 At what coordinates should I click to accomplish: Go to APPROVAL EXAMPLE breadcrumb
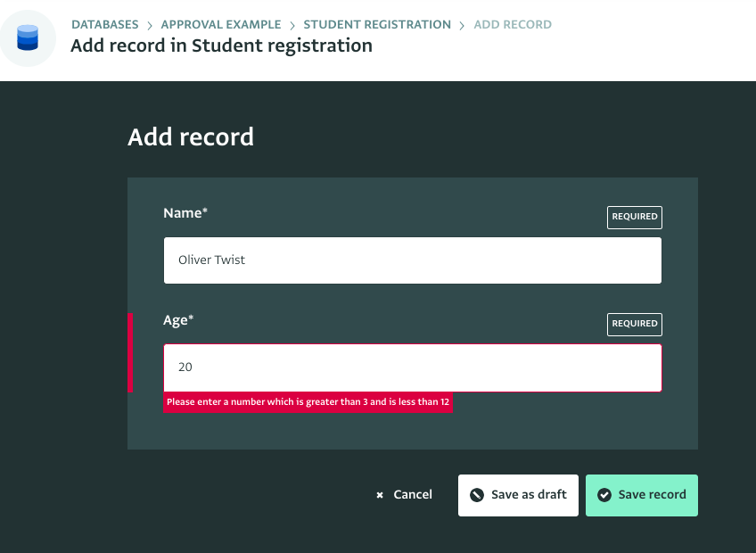click(221, 25)
